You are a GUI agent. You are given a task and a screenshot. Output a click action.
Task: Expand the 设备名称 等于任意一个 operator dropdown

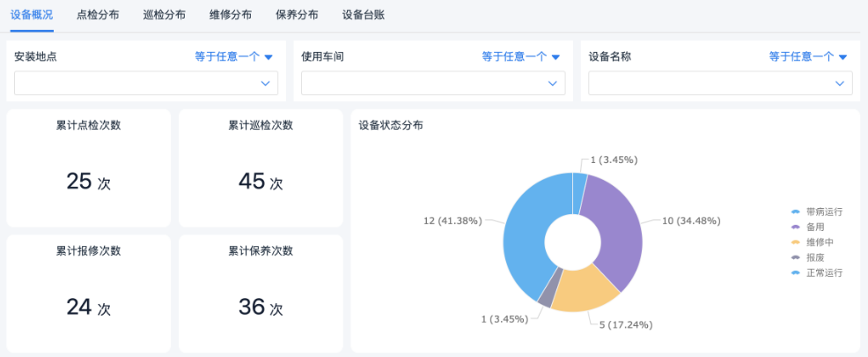[x=808, y=56]
